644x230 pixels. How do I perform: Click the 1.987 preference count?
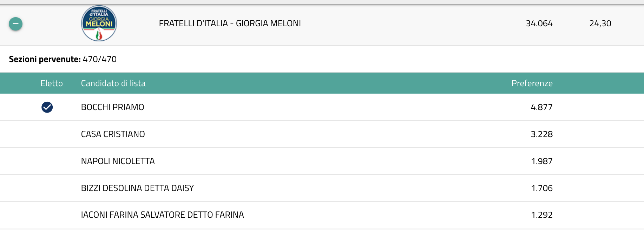click(x=542, y=161)
